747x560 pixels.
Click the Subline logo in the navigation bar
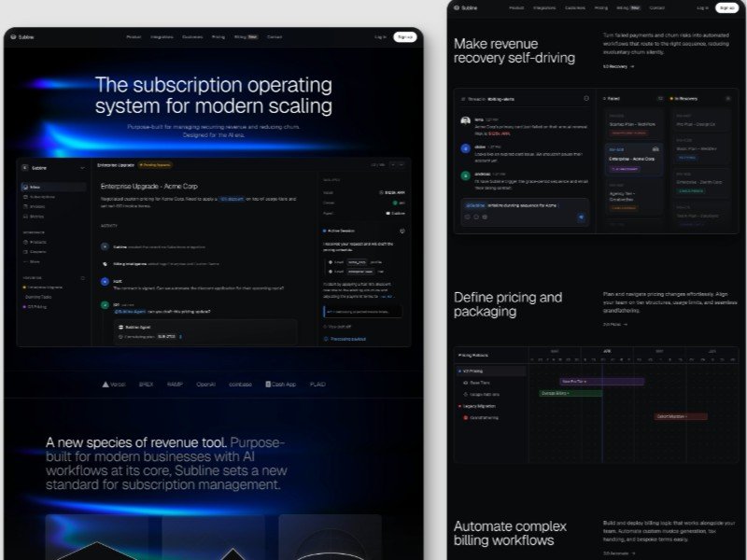tap(24, 37)
